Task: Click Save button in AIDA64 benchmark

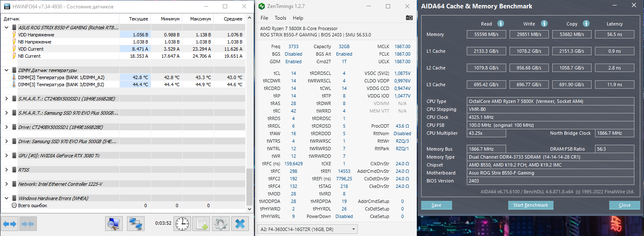Action: pyautogui.click(x=437, y=205)
